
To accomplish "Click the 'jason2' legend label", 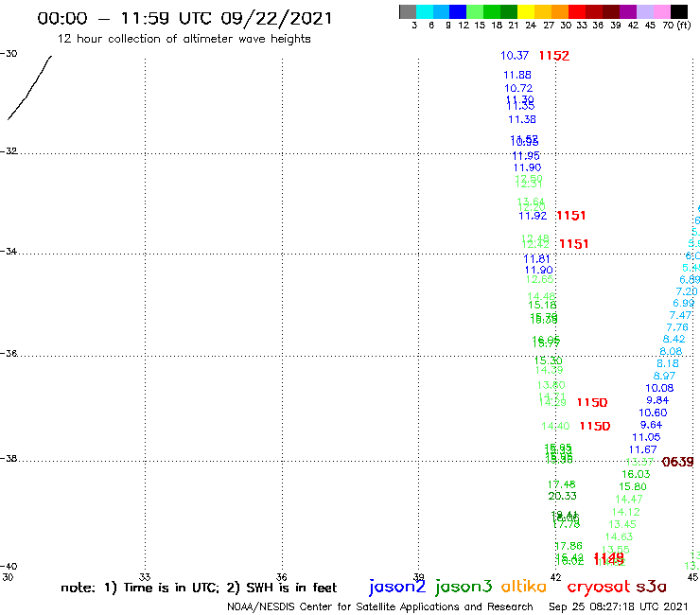I will [x=397, y=587].
